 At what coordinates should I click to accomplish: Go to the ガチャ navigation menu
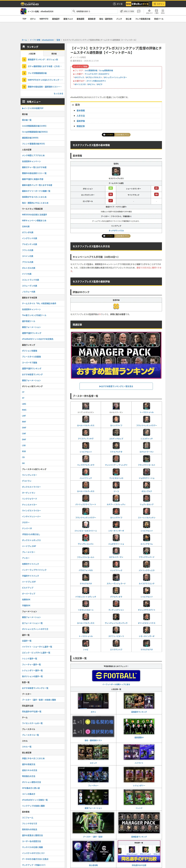[x=33, y=19]
